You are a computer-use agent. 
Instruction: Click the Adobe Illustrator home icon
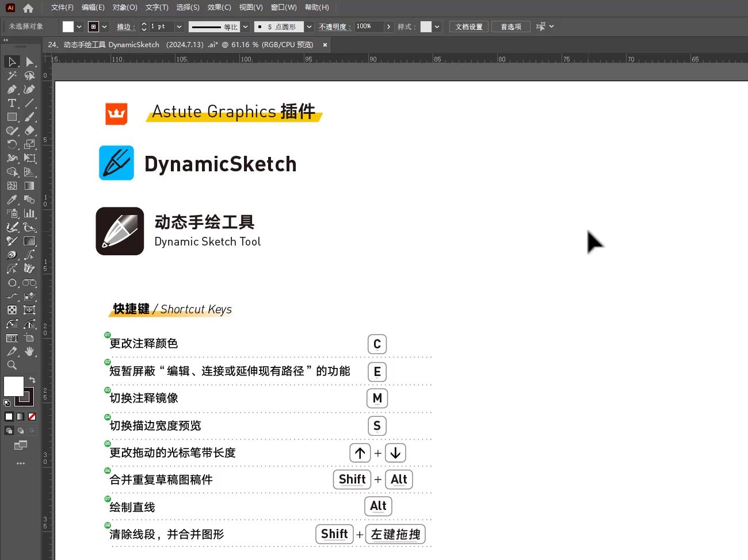click(28, 7)
